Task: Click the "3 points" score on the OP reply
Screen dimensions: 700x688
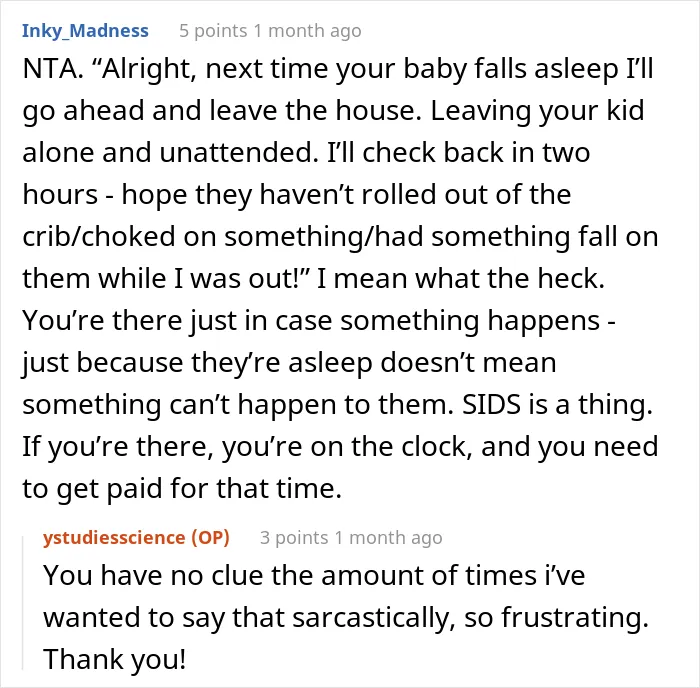Action: click(x=294, y=538)
